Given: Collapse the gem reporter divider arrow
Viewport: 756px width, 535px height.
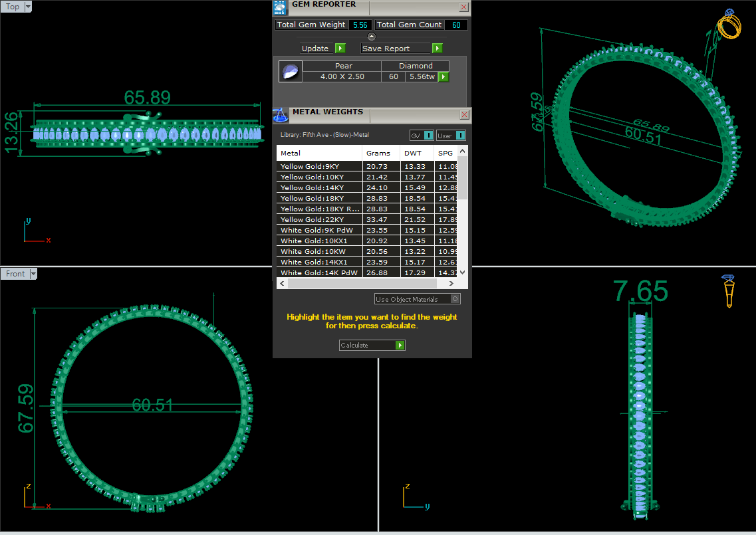Looking at the screenshot, I should point(371,37).
